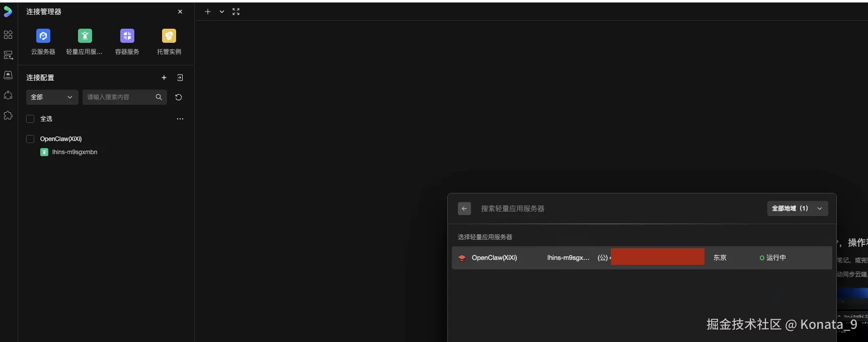Go back using the arrow in search dialog
Screen dimensions: 868x342
tap(464, 209)
